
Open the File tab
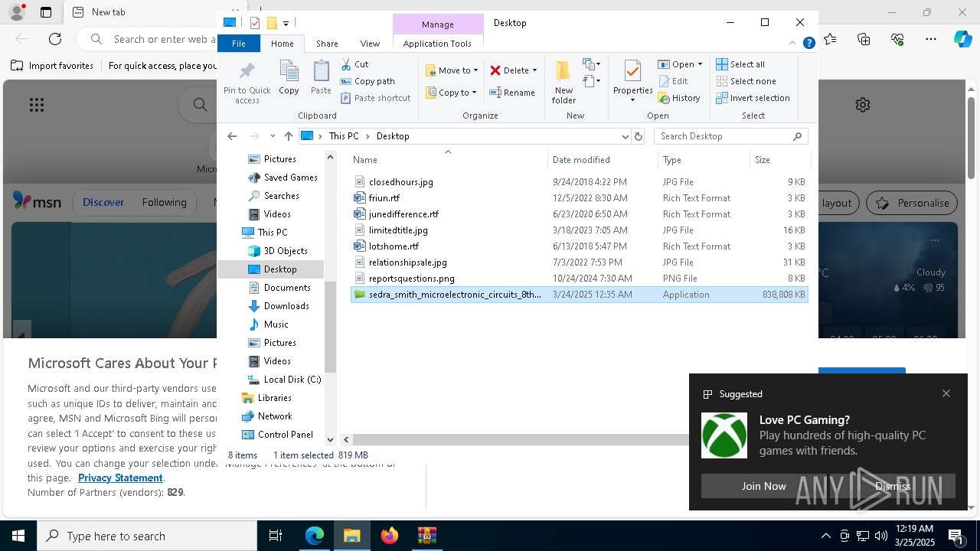point(239,44)
